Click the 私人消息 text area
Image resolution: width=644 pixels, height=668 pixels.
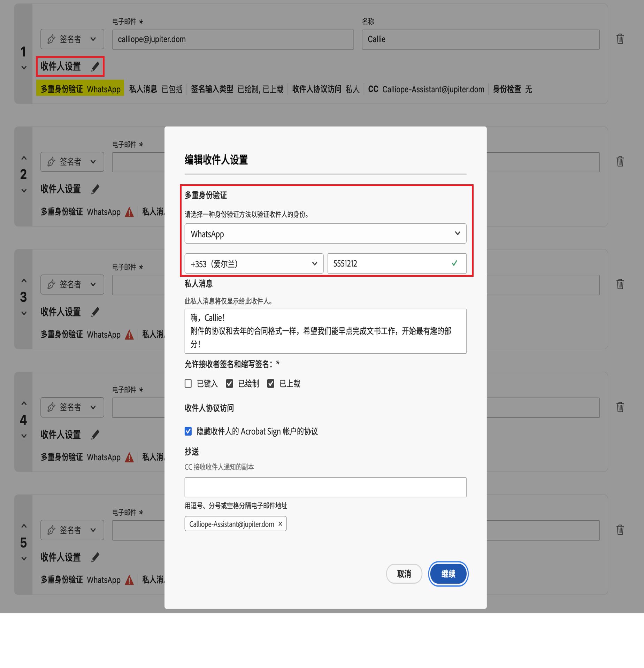[325, 331]
